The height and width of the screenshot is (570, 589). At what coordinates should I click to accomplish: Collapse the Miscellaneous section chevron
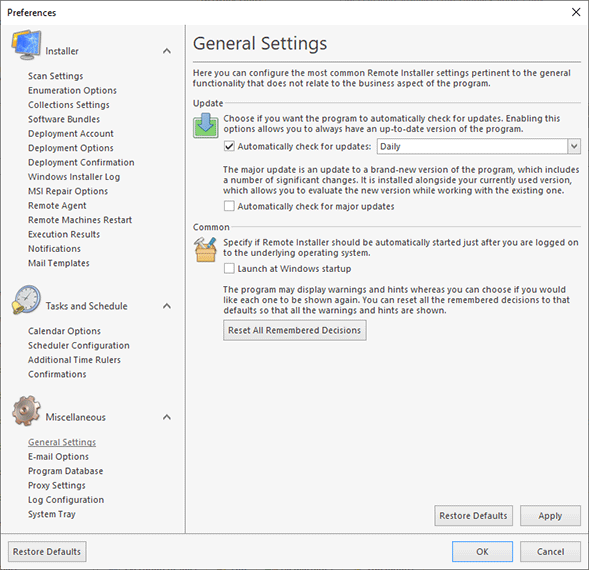167,417
